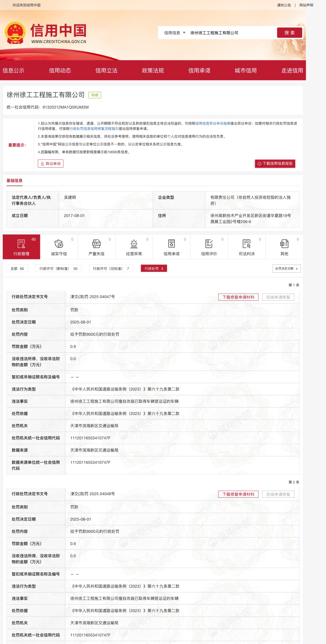Image resolution: width=326 pixels, height=644 pixels.
Task: Click legal representative name 吴建明
Action: (70, 197)
